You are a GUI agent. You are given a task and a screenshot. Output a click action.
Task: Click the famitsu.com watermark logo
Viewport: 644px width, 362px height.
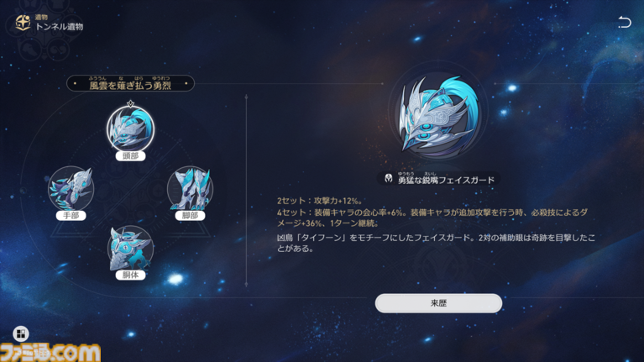pos(50,353)
